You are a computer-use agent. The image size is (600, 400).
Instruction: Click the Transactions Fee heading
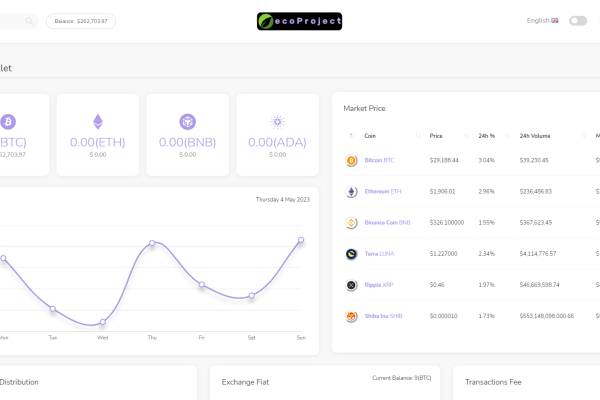point(493,382)
